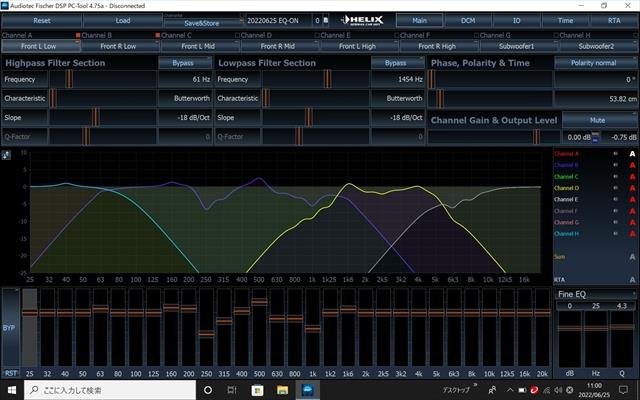Switch to the IO tab
Image resolution: width=640 pixels, height=400 pixels.
tap(516, 20)
